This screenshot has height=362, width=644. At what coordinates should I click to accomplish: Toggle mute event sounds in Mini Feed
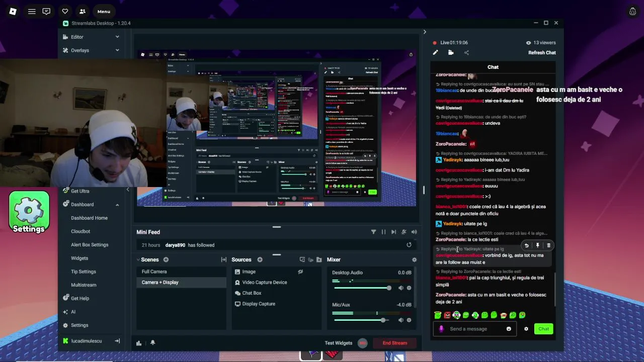[x=404, y=232]
